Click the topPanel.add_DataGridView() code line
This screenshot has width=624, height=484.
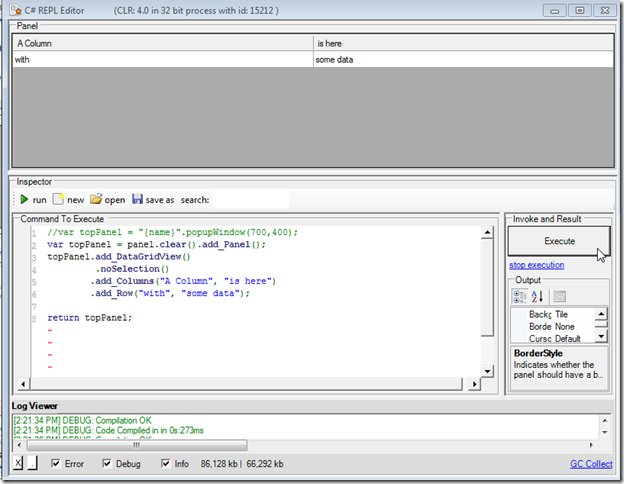coord(119,257)
